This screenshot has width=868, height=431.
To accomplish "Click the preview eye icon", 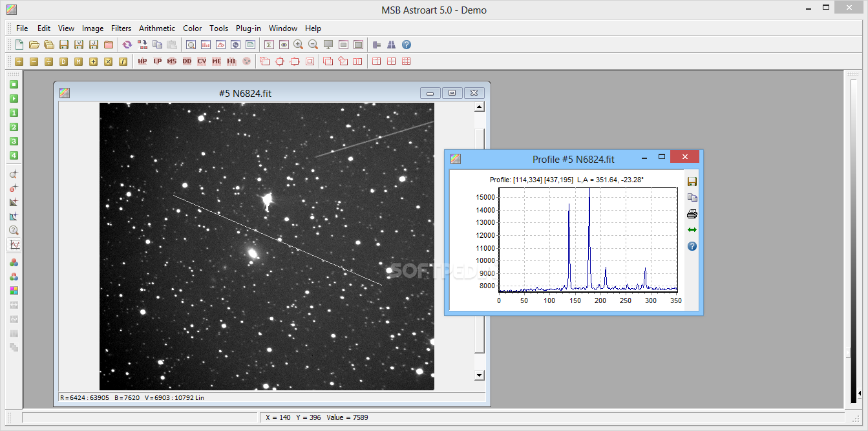I will 284,45.
